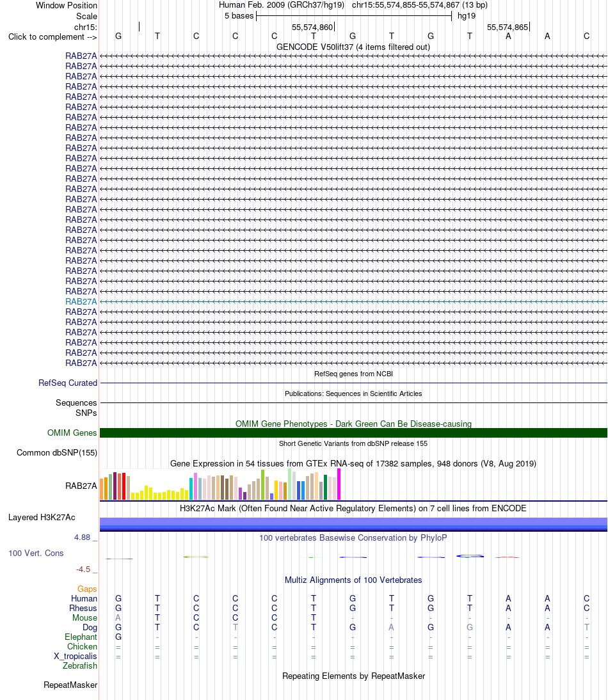The image size is (608, 700).
Task: Open the 'H3K27Ac Mark' ENCODE track title
Action: pyautogui.click(x=353, y=508)
